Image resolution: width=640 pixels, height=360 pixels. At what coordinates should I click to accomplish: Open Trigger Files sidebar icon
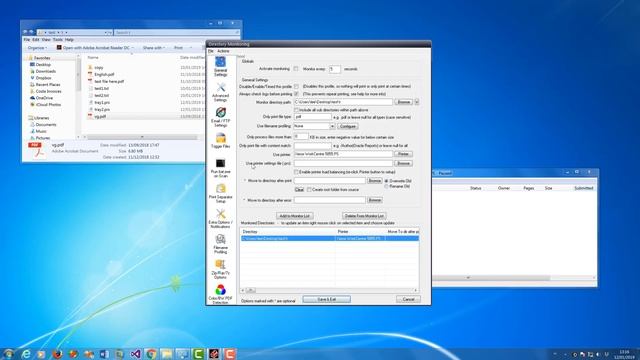point(220,141)
